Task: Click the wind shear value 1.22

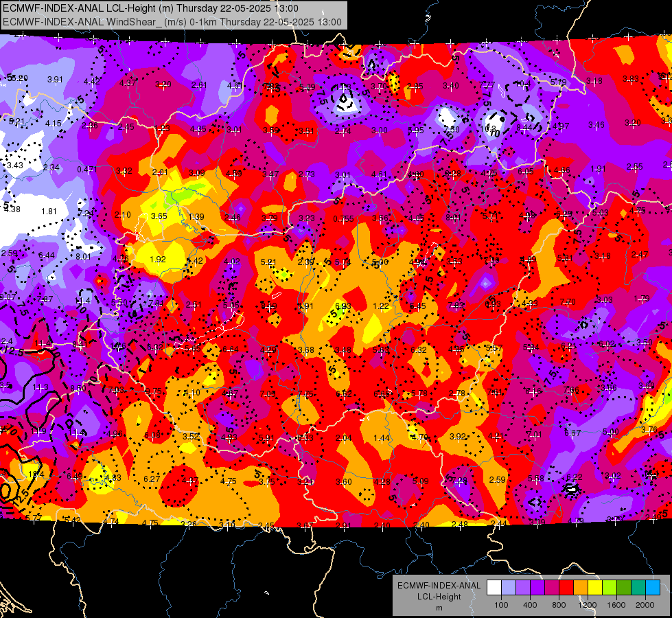Action: 381,306
